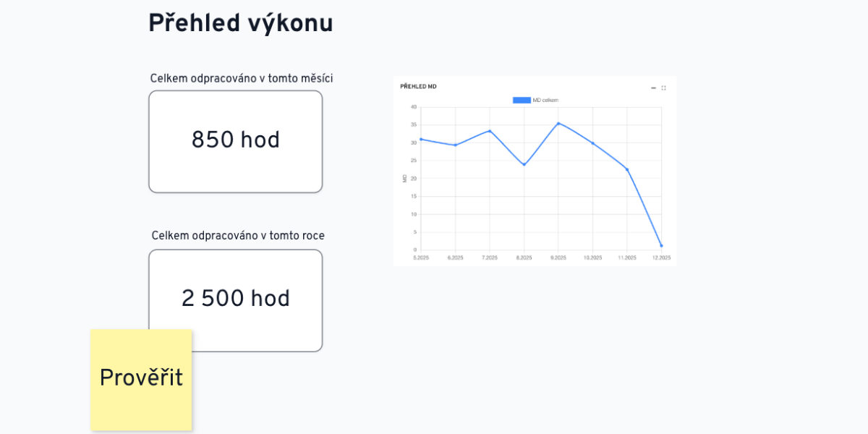
Task: Toggle the MD celkem legend label
Action: coord(545,101)
